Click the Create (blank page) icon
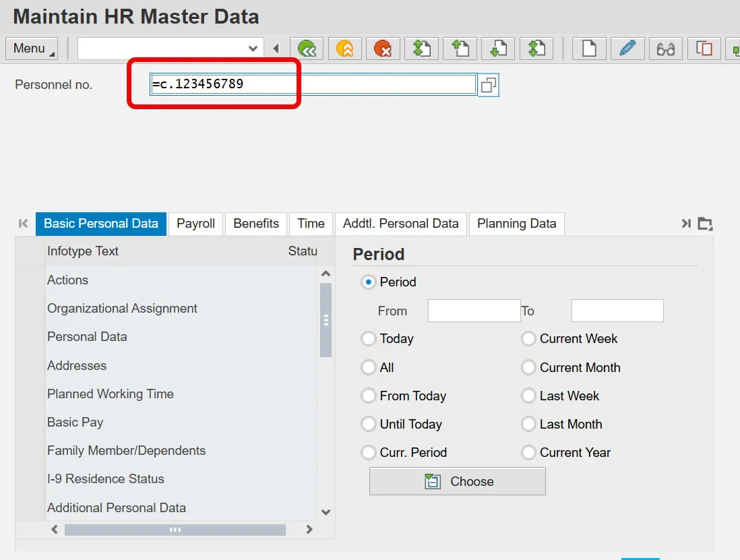The height and width of the screenshot is (560, 740). click(589, 49)
